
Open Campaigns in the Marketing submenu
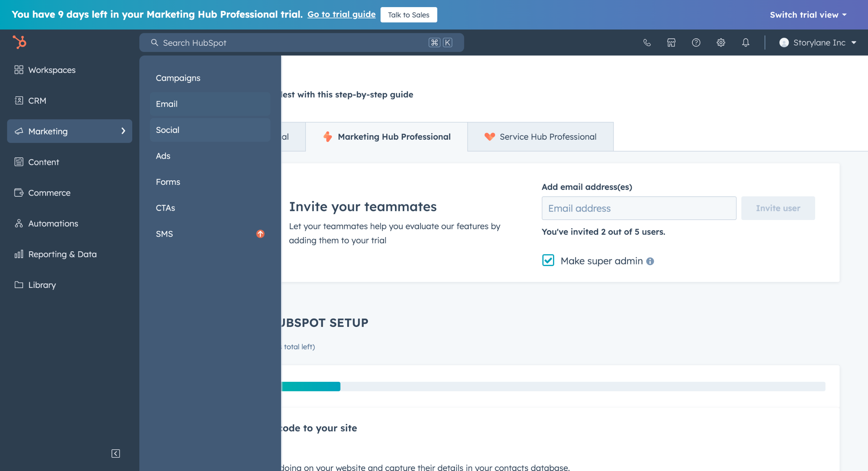pyautogui.click(x=210, y=78)
